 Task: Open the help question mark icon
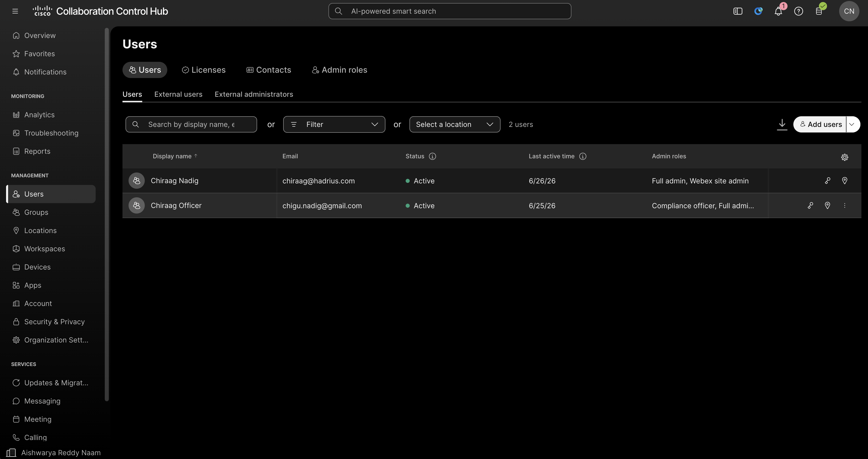point(798,11)
